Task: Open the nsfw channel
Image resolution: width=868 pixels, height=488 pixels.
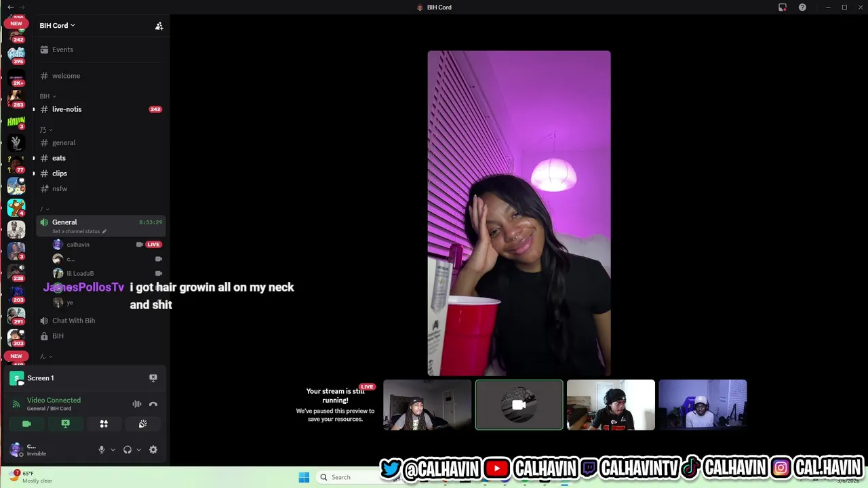Action: pos(100,188)
